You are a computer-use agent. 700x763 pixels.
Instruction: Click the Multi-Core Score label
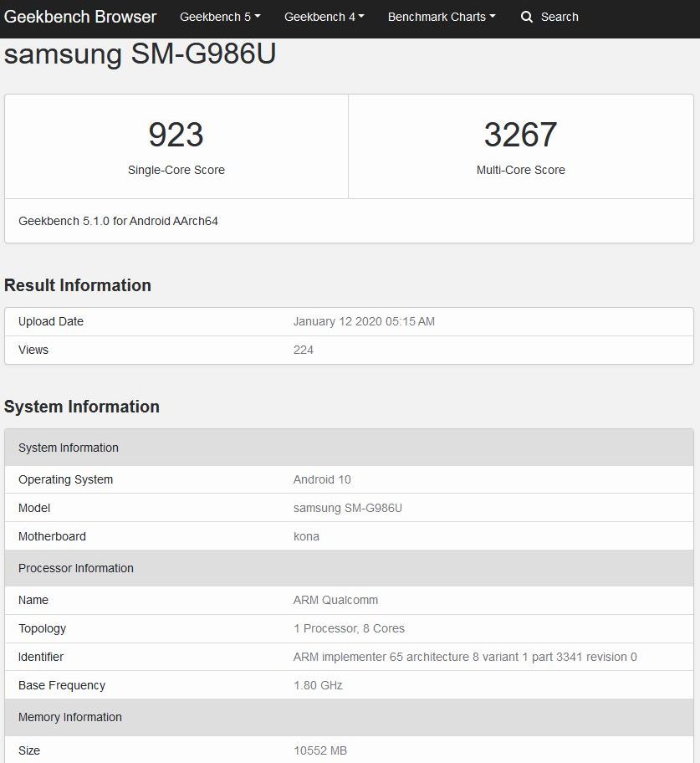pyautogui.click(x=520, y=170)
